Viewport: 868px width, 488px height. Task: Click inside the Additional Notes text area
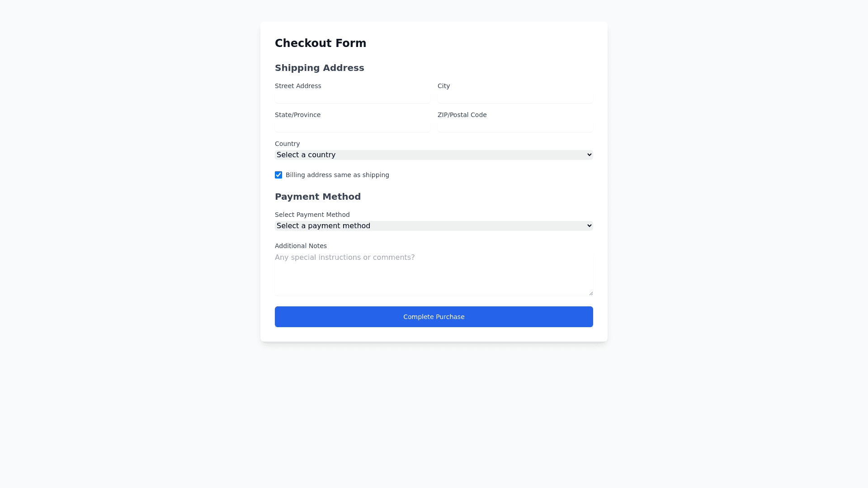coord(434,274)
